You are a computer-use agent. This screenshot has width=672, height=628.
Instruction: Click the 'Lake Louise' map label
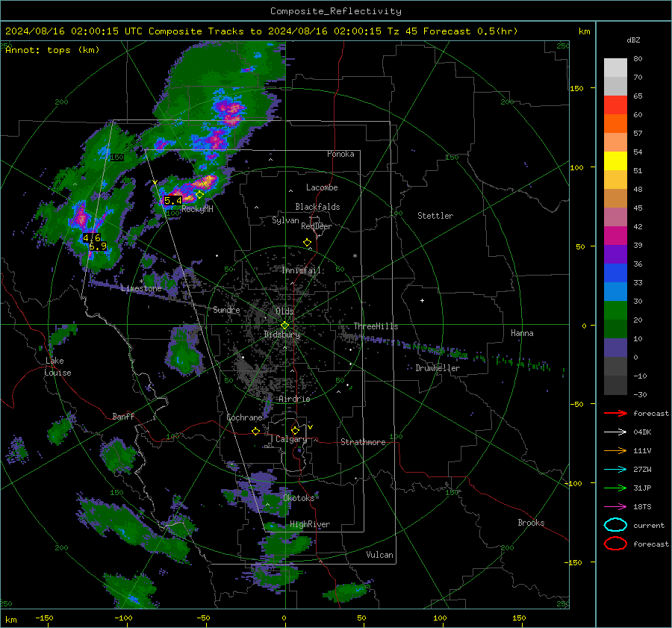click(x=57, y=367)
